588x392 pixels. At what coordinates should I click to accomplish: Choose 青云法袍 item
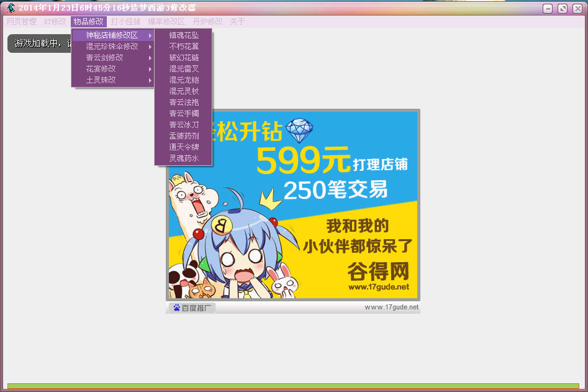(x=184, y=103)
